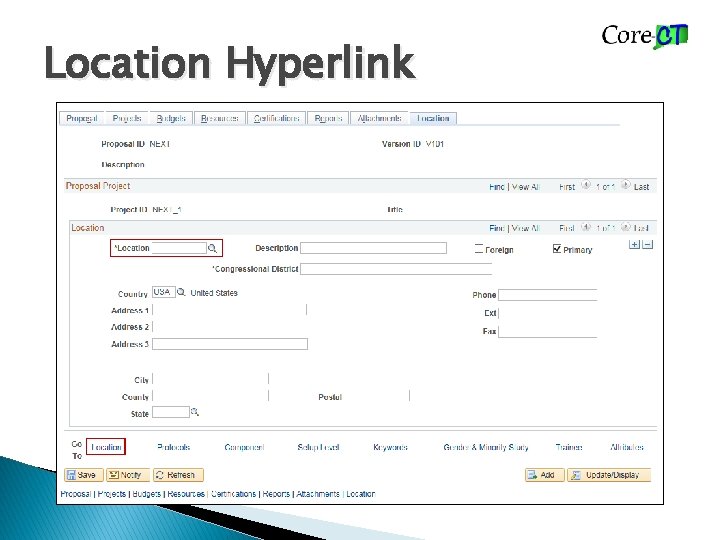
Task: Click Find in Proposal Project header
Action: pyautogui.click(x=497, y=187)
